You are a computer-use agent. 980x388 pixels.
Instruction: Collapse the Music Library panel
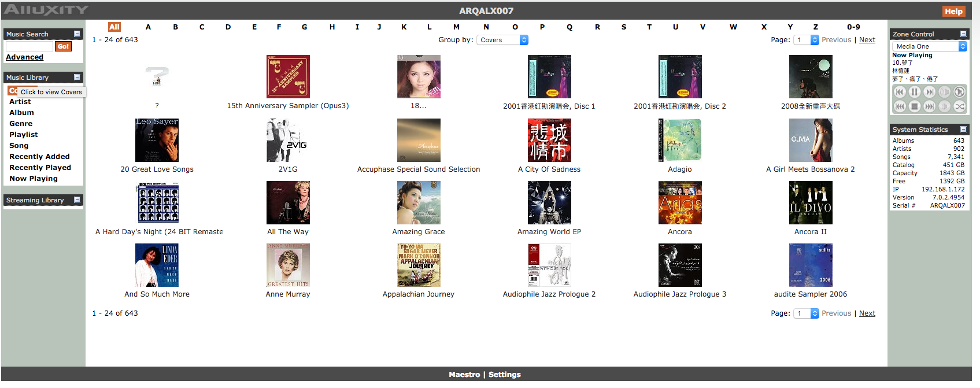(77, 77)
